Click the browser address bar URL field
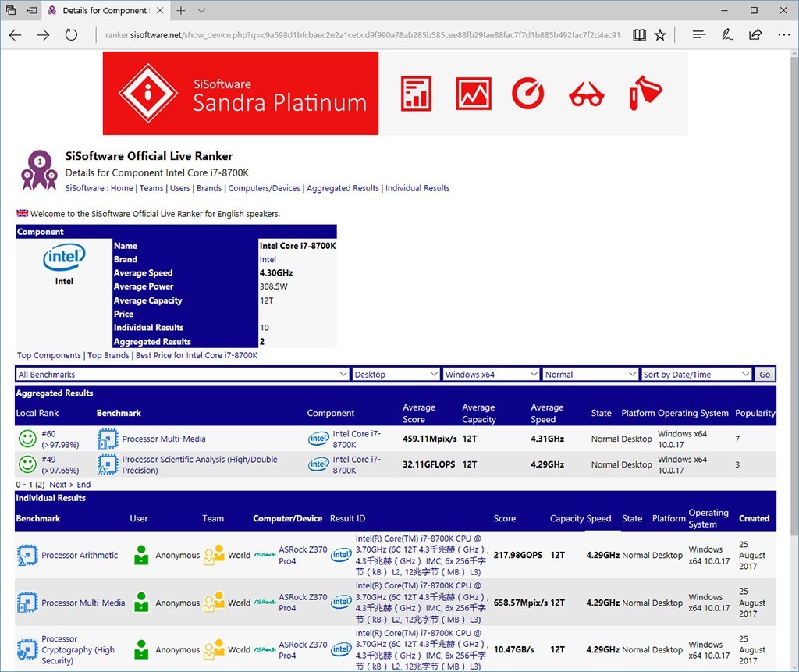The width and height of the screenshot is (799, 672). click(363, 34)
